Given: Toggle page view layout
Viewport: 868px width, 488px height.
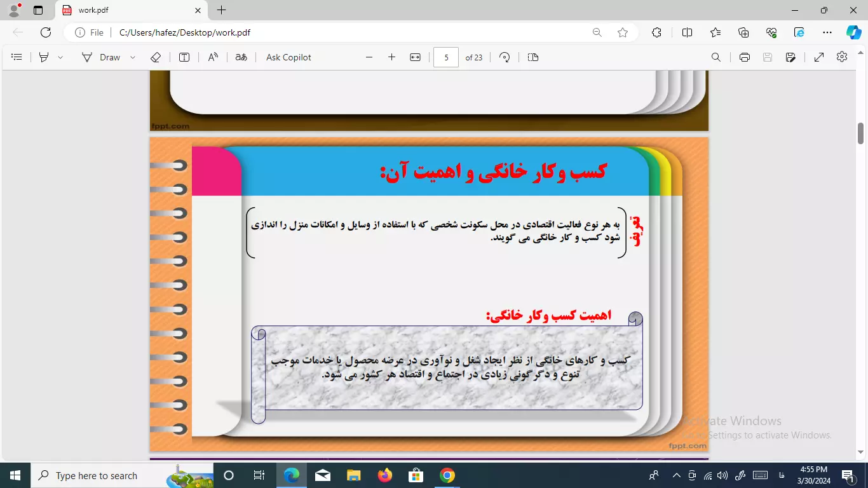Looking at the screenshot, I should tap(533, 57).
